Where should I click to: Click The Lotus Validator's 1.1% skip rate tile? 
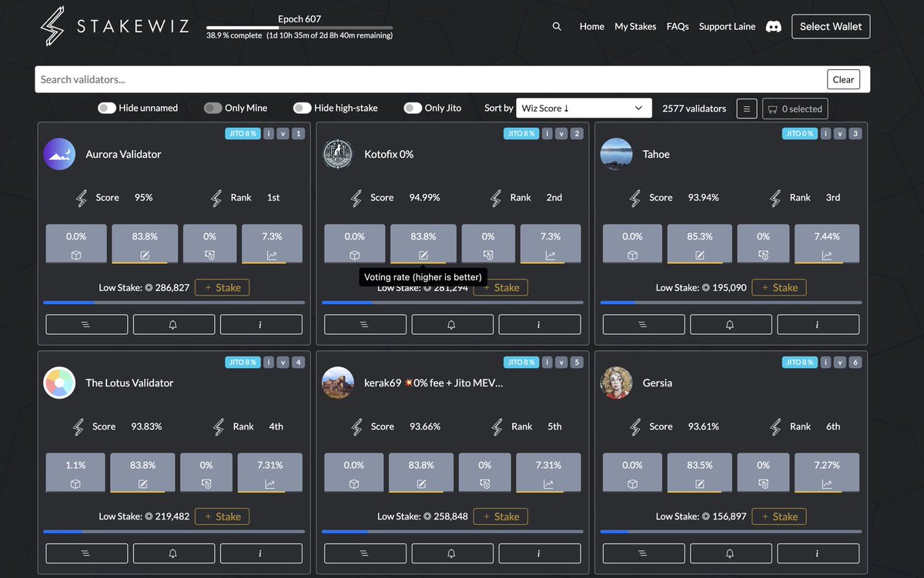75,473
